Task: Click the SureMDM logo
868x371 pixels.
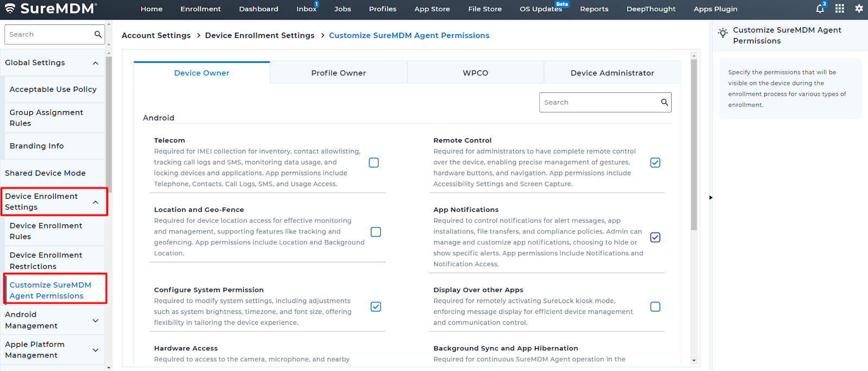Action: point(51,8)
